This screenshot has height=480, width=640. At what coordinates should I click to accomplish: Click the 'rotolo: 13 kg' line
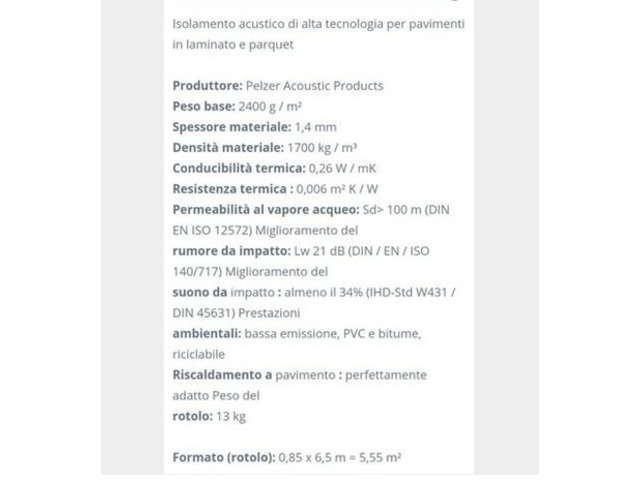209,416
